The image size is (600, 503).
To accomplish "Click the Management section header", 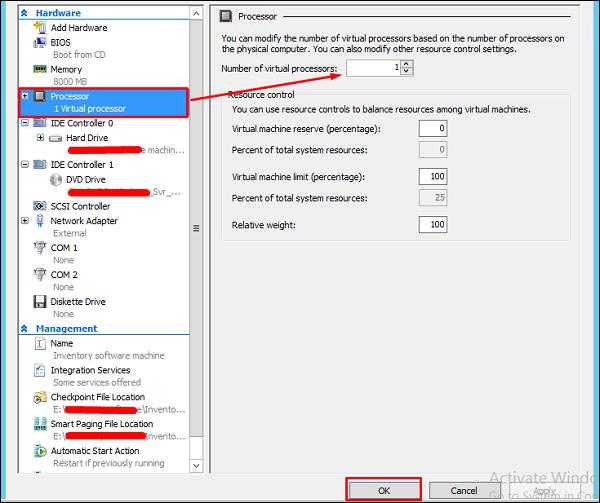I will pos(67,329).
